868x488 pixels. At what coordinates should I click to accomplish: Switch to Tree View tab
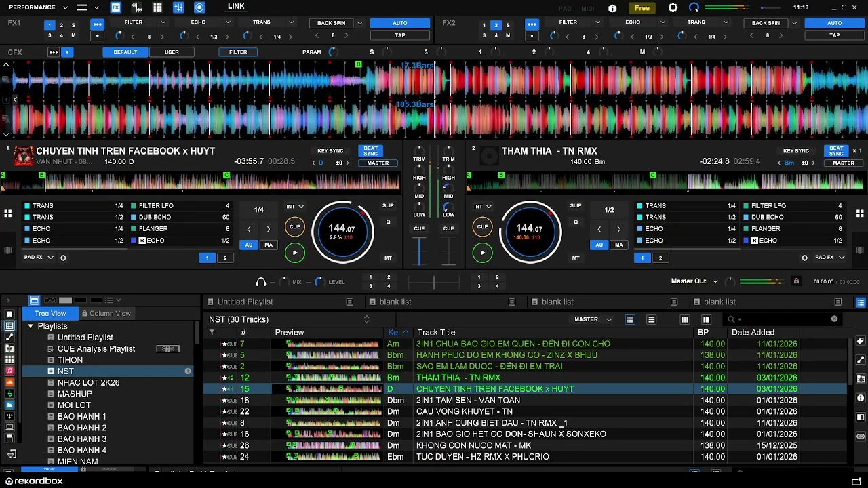pyautogui.click(x=50, y=313)
